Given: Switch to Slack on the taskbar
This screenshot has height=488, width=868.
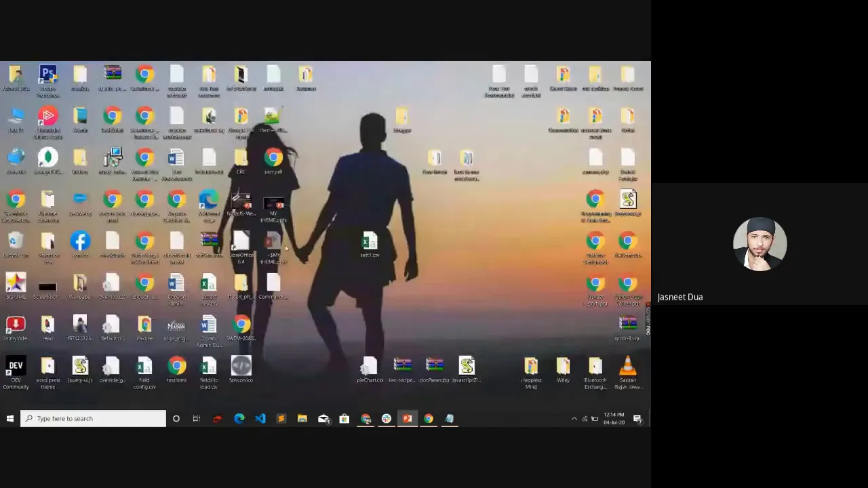Looking at the screenshot, I should click(x=387, y=419).
